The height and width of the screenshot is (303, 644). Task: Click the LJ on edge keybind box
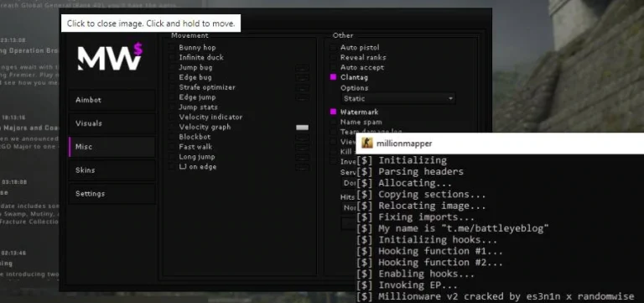(x=302, y=167)
